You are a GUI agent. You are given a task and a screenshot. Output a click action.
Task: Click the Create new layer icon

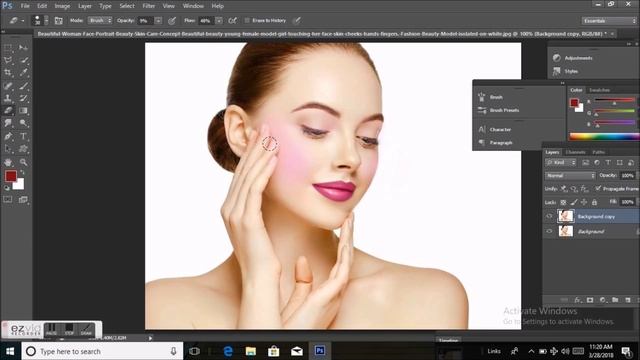628,300
